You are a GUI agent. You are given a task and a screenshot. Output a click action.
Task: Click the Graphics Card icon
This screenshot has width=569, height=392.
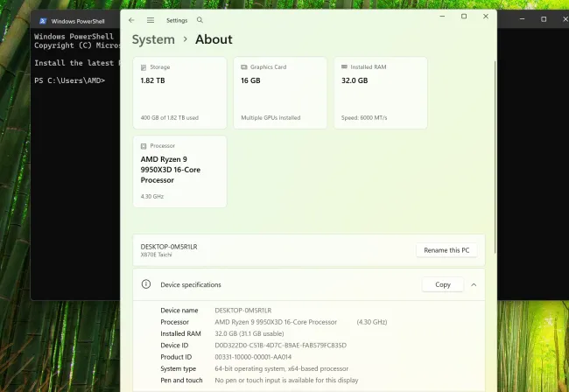pyautogui.click(x=242, y=66)
